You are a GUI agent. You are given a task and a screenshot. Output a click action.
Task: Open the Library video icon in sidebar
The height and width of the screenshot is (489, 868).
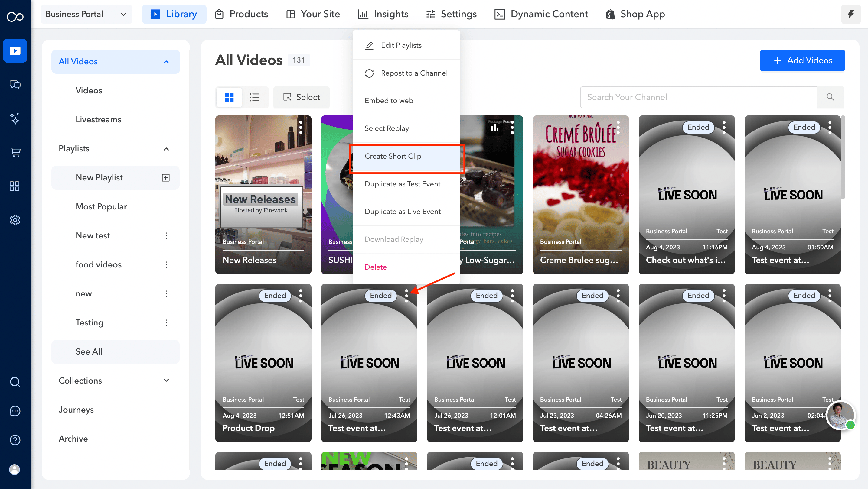(x=15, y=50)
